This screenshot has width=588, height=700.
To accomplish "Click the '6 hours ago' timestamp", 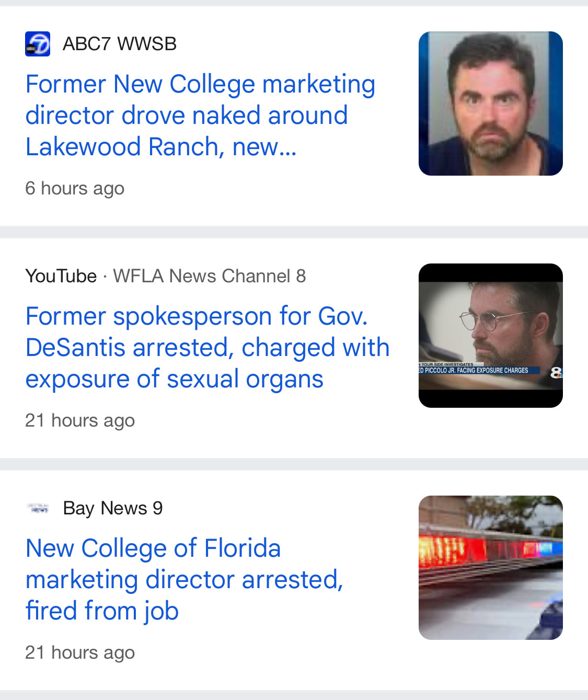I will click(x=75, y=188).
